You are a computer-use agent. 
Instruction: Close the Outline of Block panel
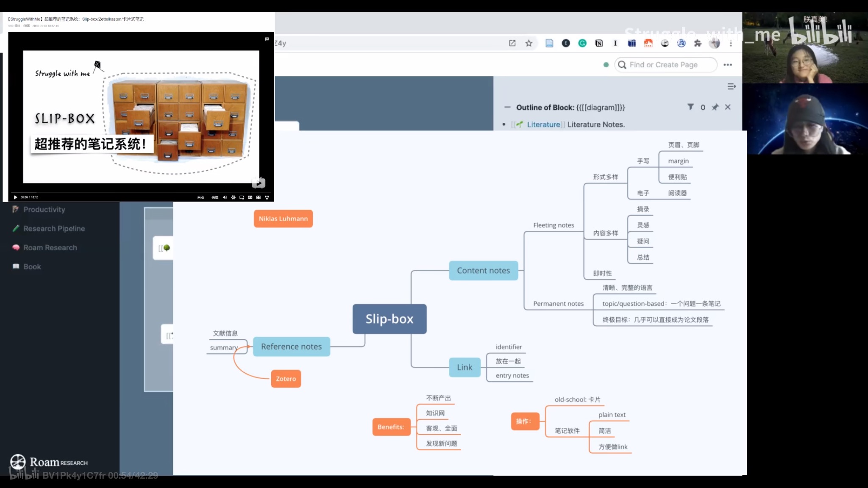(728, 107)
